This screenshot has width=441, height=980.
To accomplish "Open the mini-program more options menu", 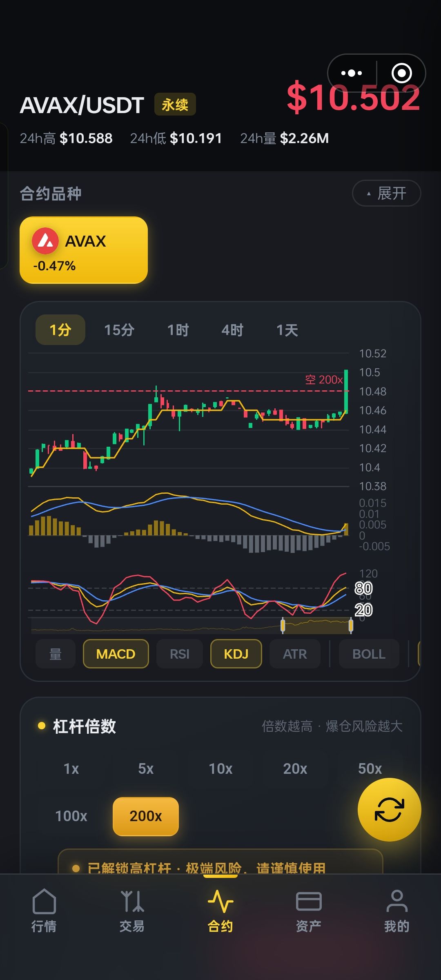I will 352,73.
